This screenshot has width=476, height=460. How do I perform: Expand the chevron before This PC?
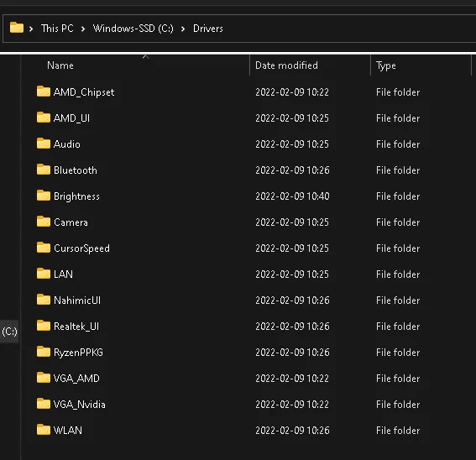(x=31, y=29)
